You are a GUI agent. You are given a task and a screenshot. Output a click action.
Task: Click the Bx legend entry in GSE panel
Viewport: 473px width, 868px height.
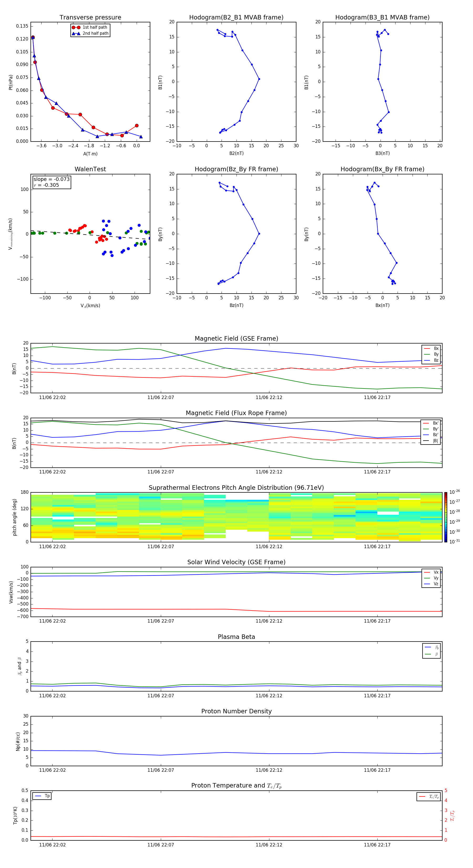click(x=431, y=349)
